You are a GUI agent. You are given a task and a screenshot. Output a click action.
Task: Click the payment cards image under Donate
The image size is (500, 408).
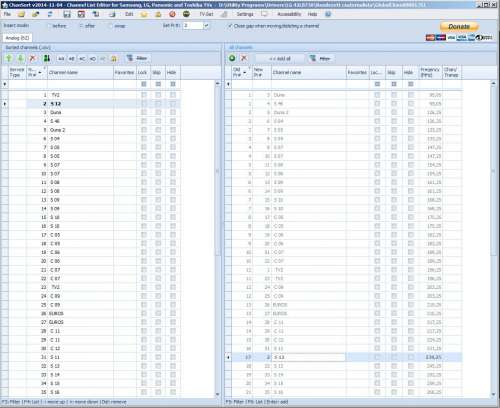459,37
